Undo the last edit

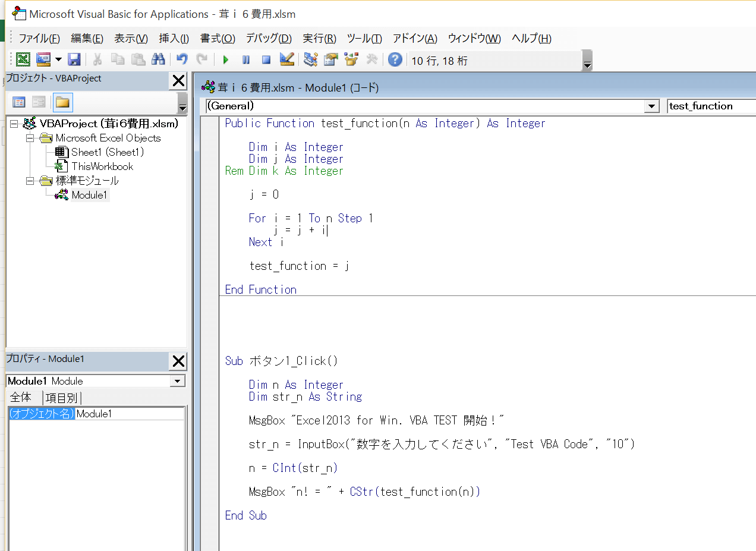[182, 59]
